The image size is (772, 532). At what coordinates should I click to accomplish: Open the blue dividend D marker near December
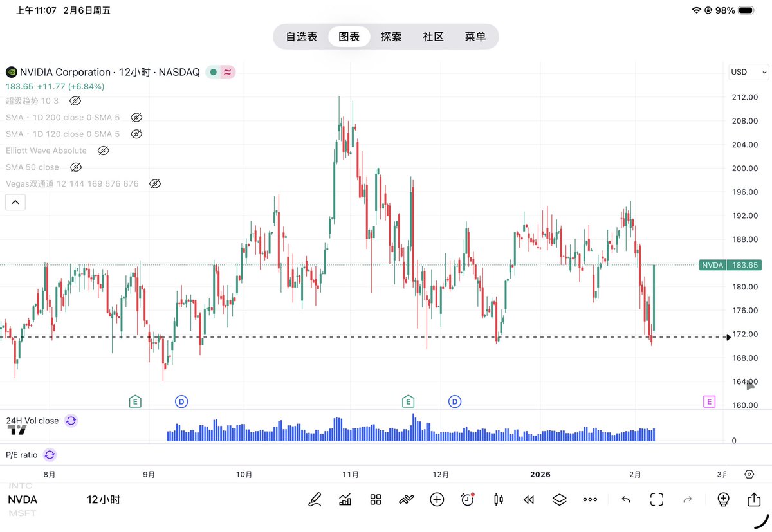(x=455, y=401)
